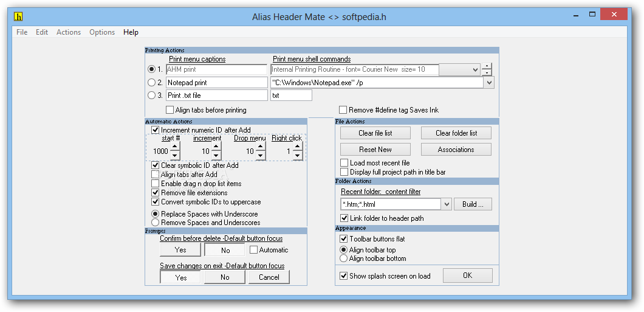Click the C:\Windows\Notepad.exe command field
The width and height of the screenshot is (644, 312).
[377, 83]
